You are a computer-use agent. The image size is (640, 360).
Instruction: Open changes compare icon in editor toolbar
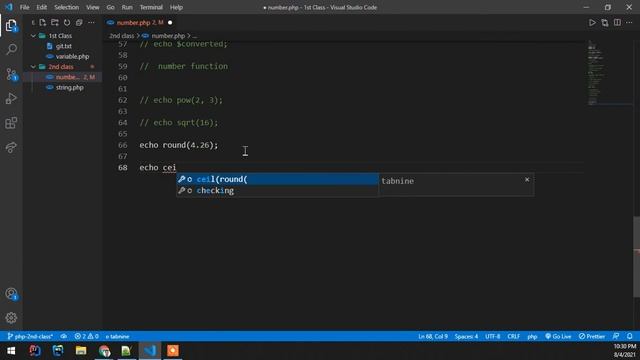(604, 22)
